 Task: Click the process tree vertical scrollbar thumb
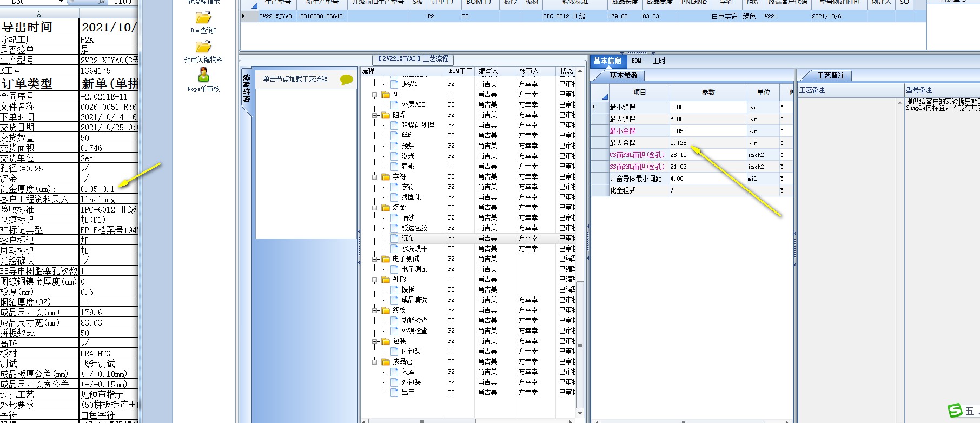coord(580,345)
